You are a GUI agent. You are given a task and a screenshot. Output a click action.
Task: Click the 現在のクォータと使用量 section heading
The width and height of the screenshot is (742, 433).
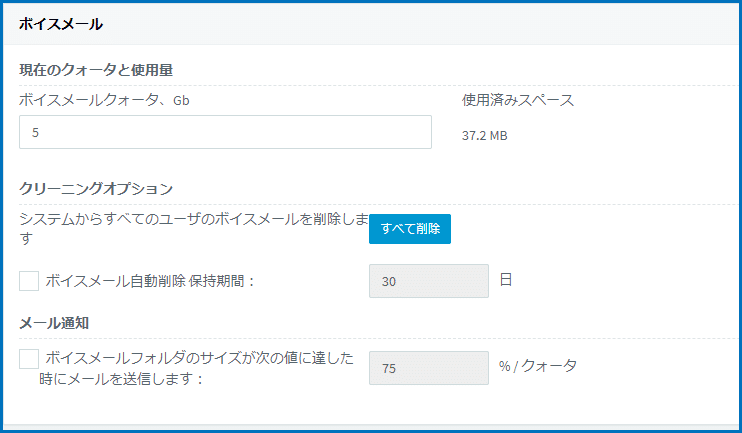point(96,70)
